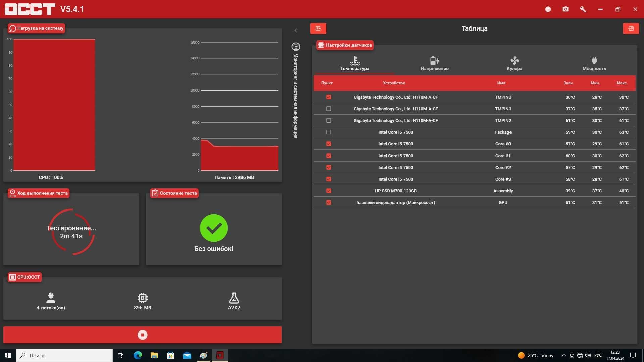
Task: Uncheck the GPU sensor checkbox
Action: click(x=329, y=202)
